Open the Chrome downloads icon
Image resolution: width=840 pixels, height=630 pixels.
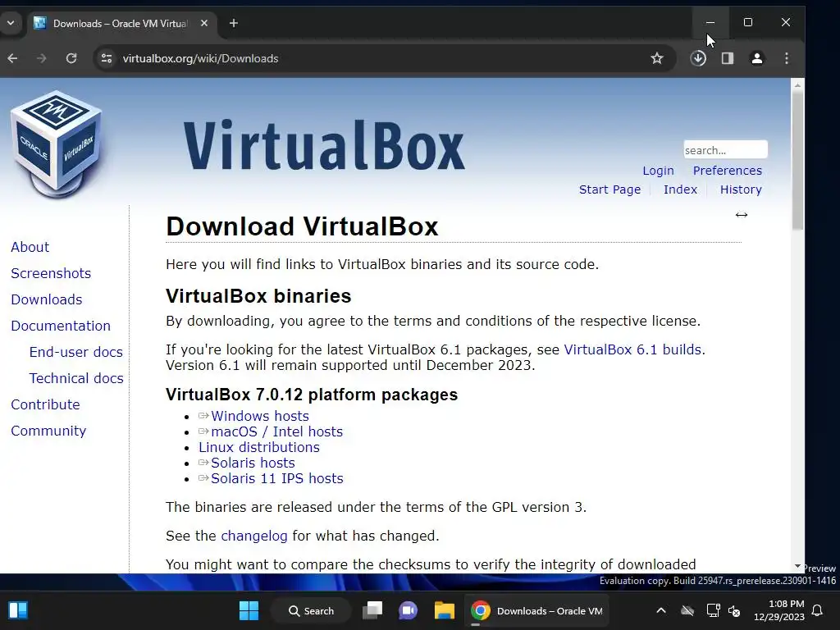click(x=698, y=58)
